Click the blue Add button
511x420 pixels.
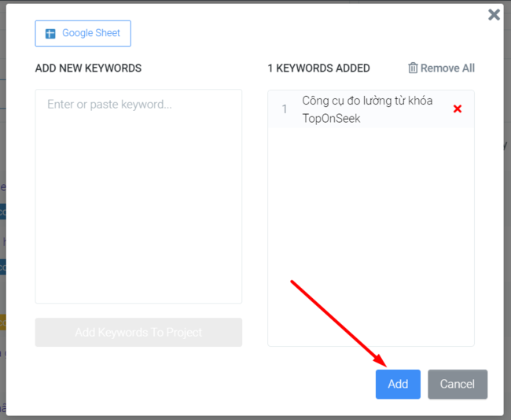click(x=398, y=384)
